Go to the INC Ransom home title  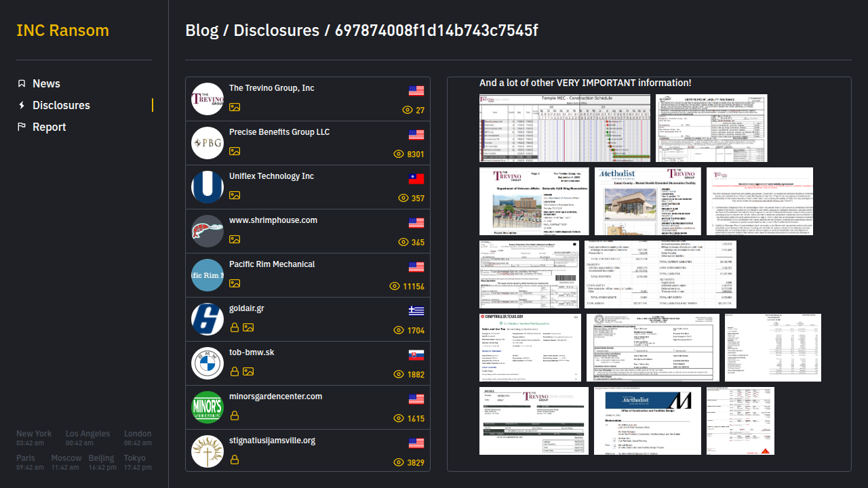62,30
